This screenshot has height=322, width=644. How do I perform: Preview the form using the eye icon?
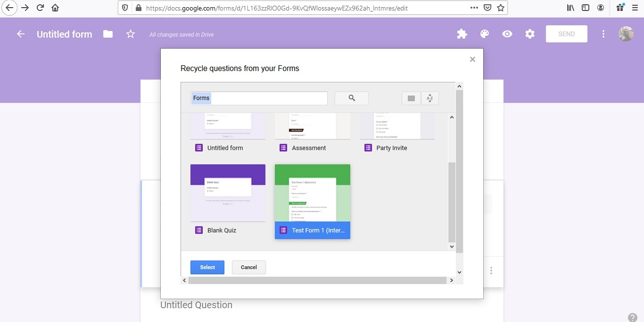(x=507, y=33)
